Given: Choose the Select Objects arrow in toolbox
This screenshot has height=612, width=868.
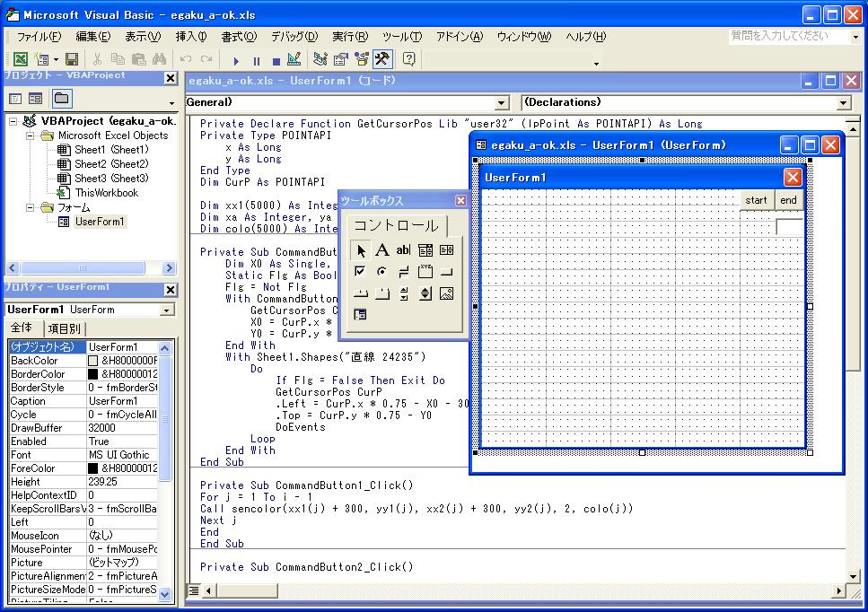Looking at the screenshot, I should 360,250.
